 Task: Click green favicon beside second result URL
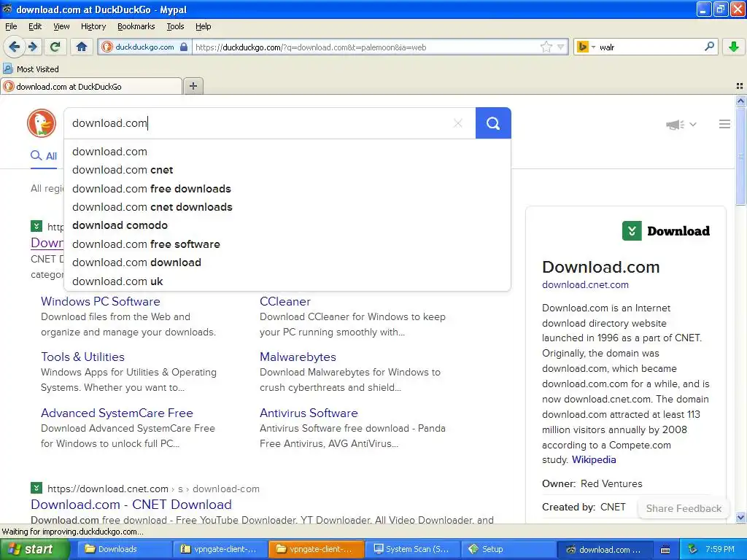36,488
